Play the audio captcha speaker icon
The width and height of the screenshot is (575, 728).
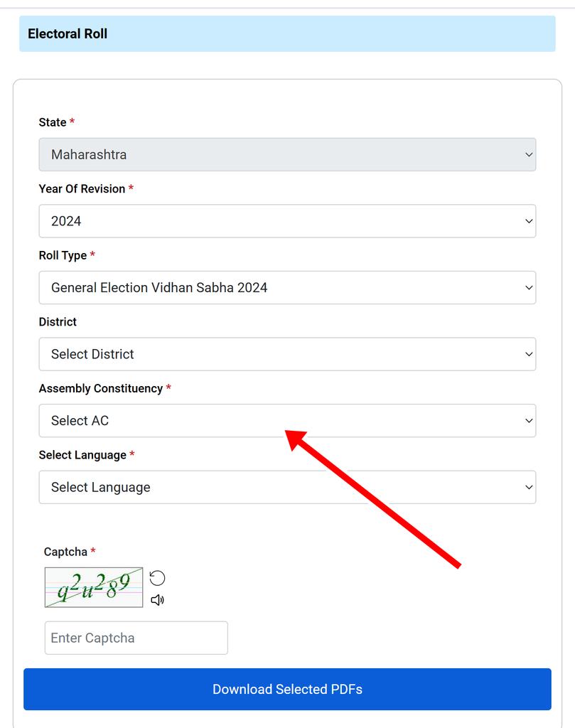[157, 600]
